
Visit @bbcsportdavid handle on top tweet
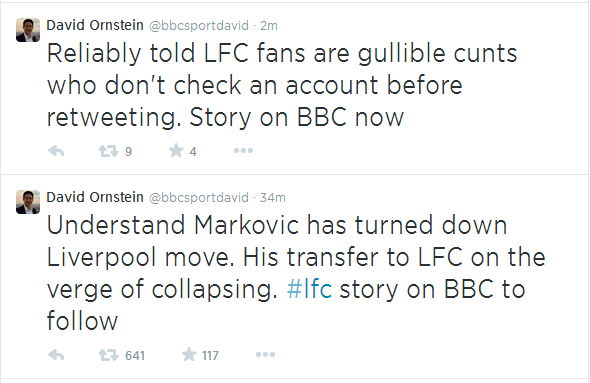(x=199, y=26)
